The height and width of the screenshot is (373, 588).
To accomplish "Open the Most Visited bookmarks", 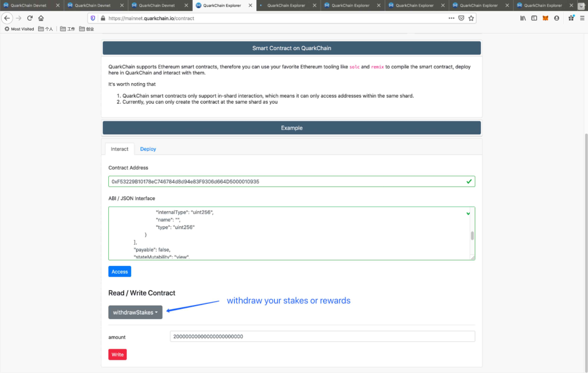I will (x=19, y=29).
